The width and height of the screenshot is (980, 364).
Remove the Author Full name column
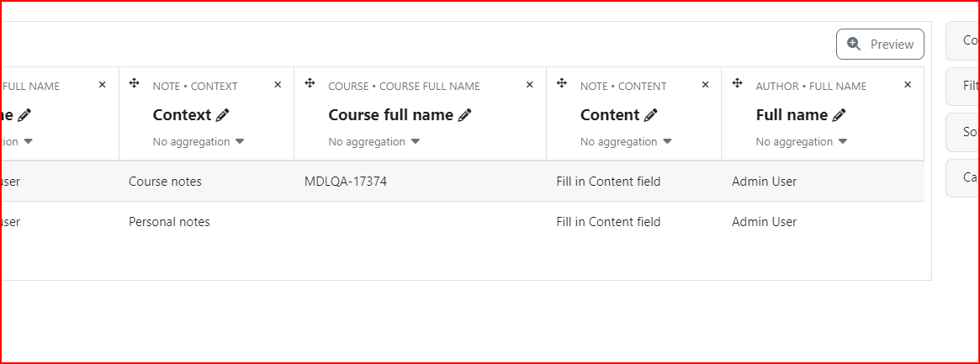point(908,85)
